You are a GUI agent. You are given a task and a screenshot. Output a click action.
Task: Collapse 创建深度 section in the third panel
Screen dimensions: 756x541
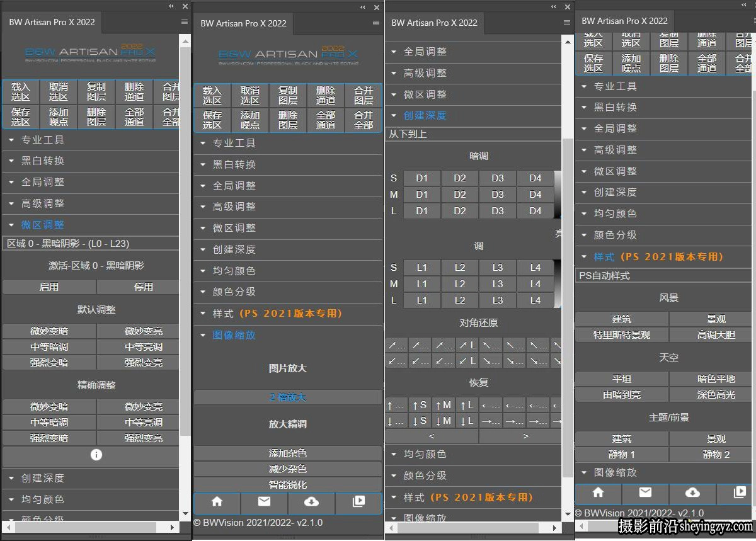[x=472, y=115]
